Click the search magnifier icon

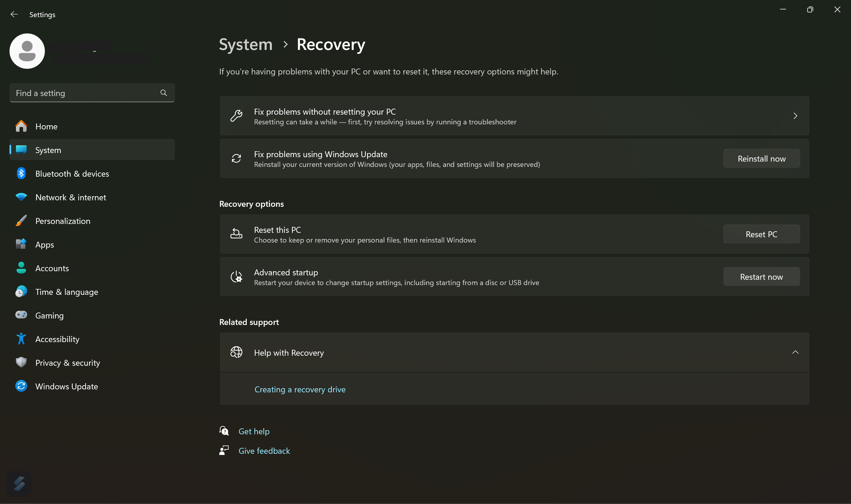164,93
